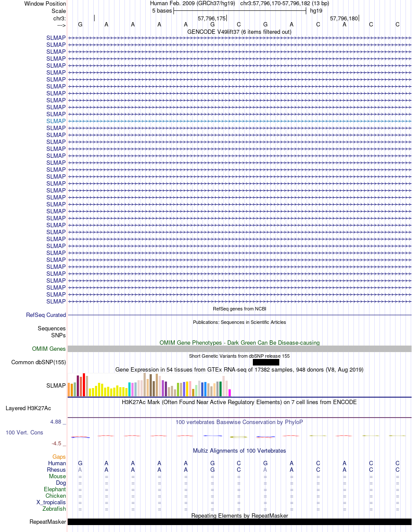
Task: Click the RefSeq Curated intron line
Action: pos(239,315)
